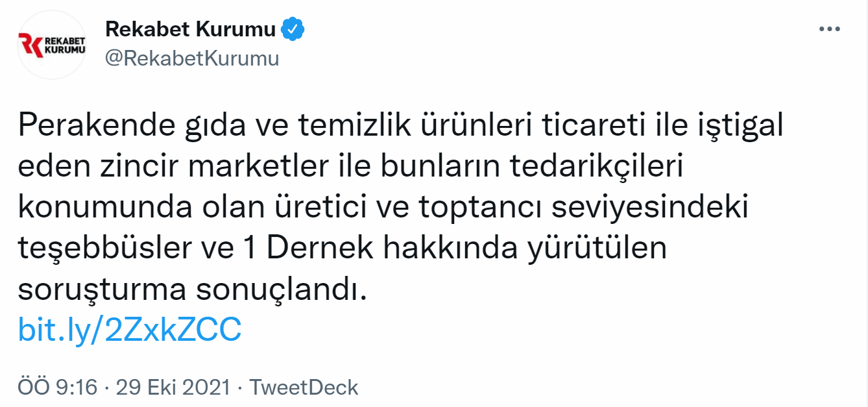Click the @RekabetKurumu handle
Screen dimensions: 868x407
click(192, 58)
